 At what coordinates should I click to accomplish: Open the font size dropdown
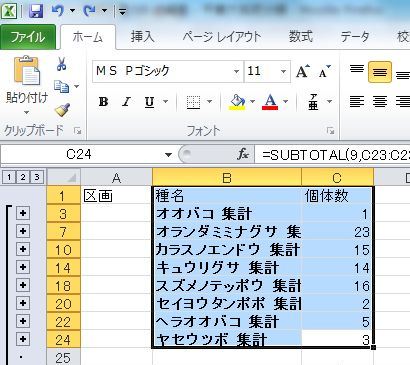click(283, 71)
